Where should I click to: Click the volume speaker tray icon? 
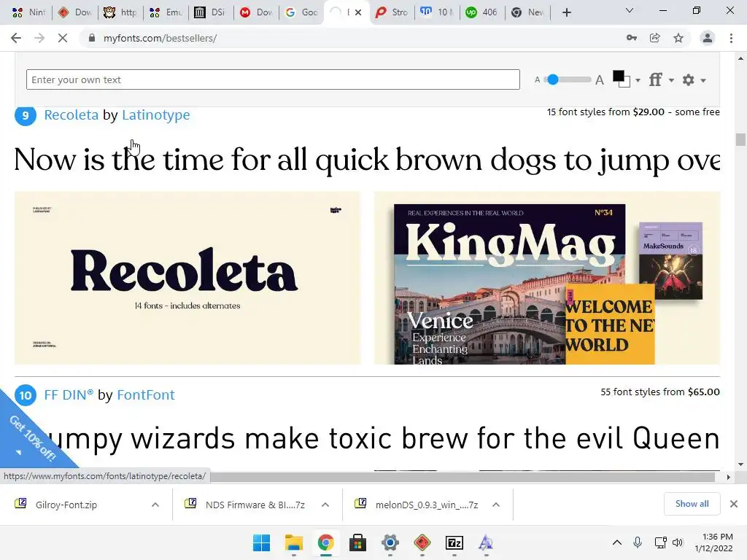tap(678, 542)
